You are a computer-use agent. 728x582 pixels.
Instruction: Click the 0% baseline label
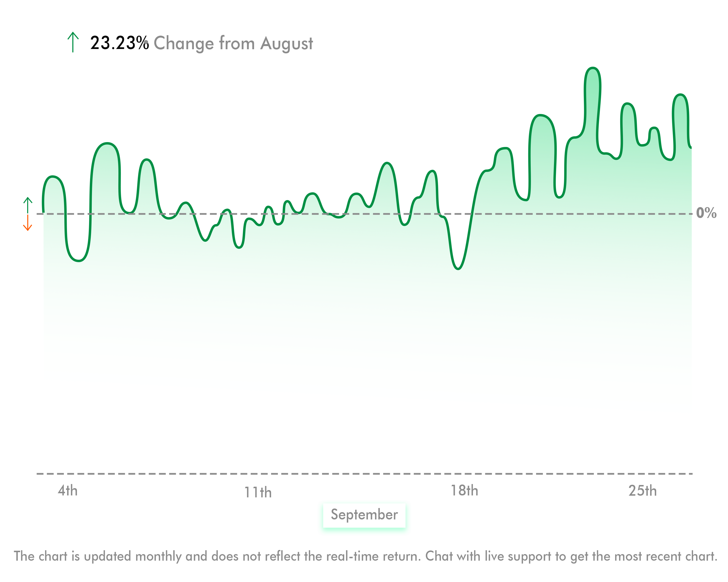706,213
